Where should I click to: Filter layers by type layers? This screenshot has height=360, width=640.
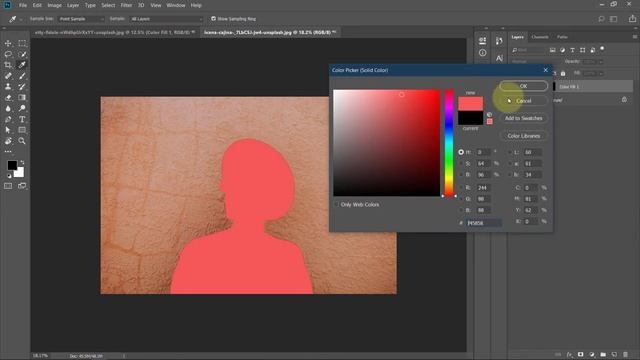(572, 50)
